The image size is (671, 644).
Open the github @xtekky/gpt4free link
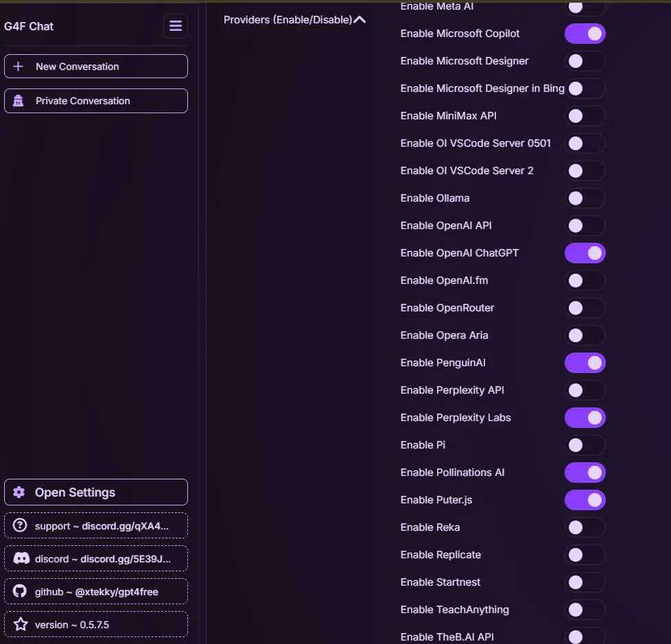(96, 591)
